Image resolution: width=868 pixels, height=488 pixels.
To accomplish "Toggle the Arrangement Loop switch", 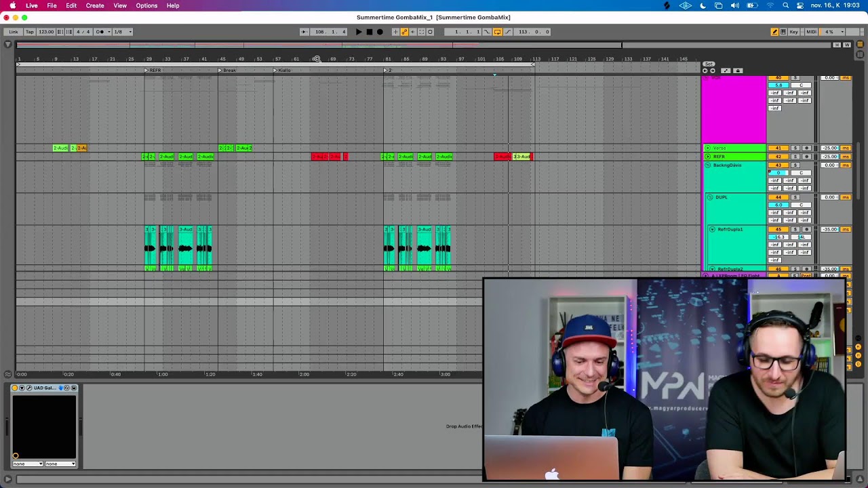I will point(497,32).
